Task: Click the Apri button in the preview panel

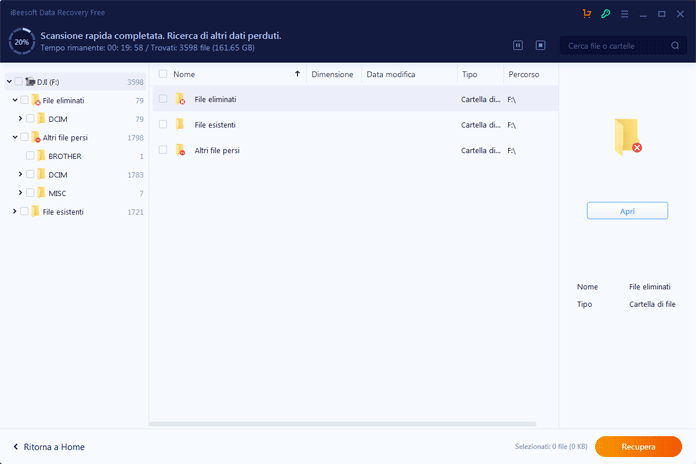Action: [627, 211]
